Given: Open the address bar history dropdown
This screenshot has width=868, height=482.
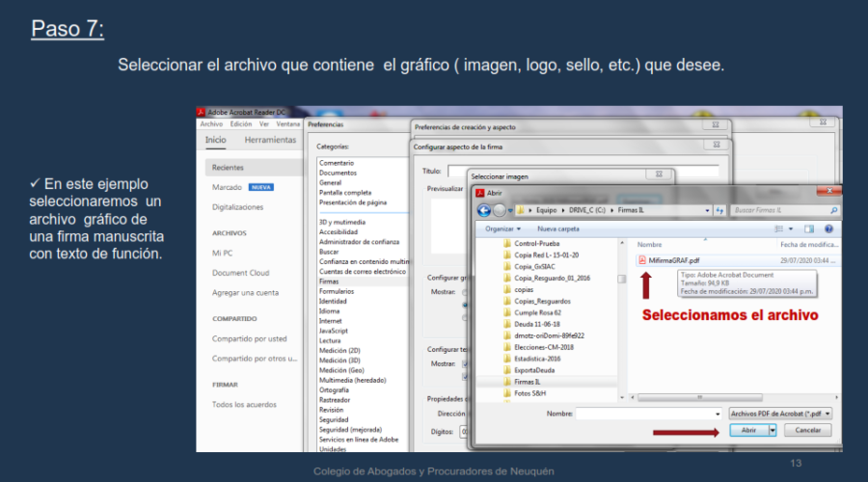Looking at the screenshot, I should [x=707, y=210].
